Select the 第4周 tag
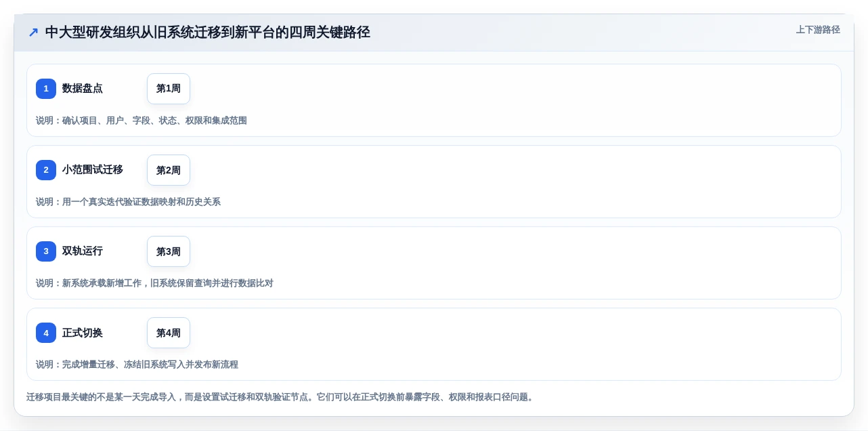 point(169,333)
